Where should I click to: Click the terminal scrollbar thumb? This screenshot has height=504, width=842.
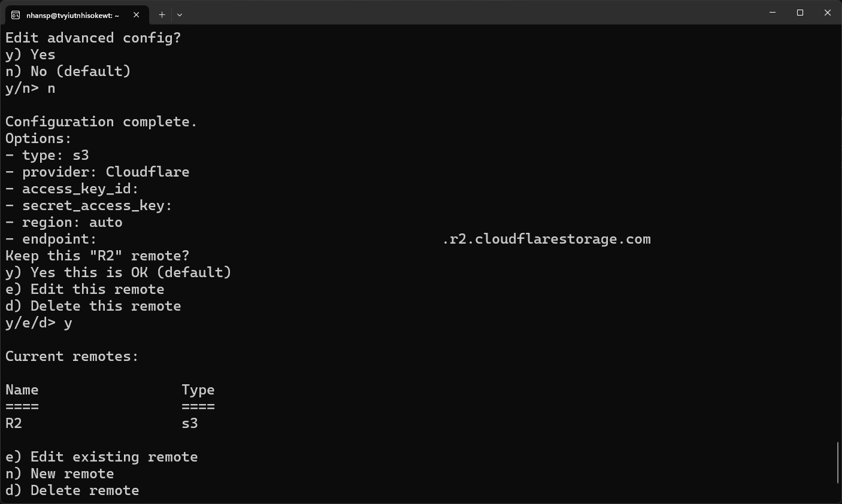[837, 462]
